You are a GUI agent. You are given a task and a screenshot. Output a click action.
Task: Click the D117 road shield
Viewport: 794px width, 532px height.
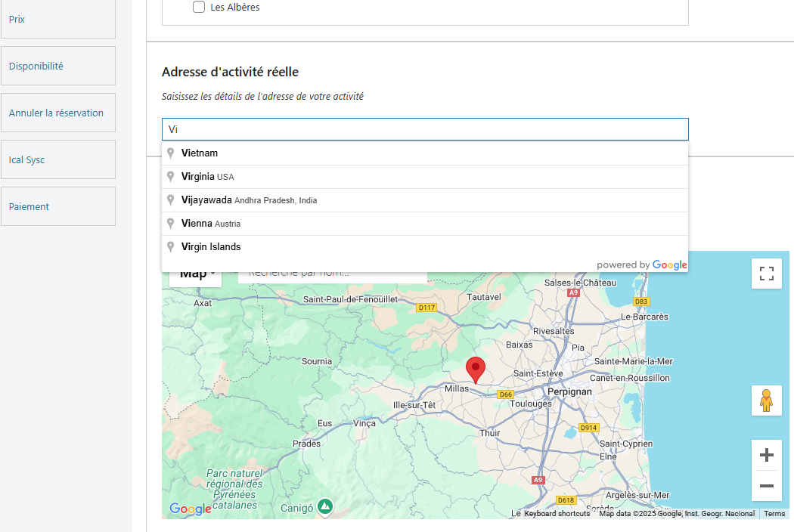[x=426, y=308]
